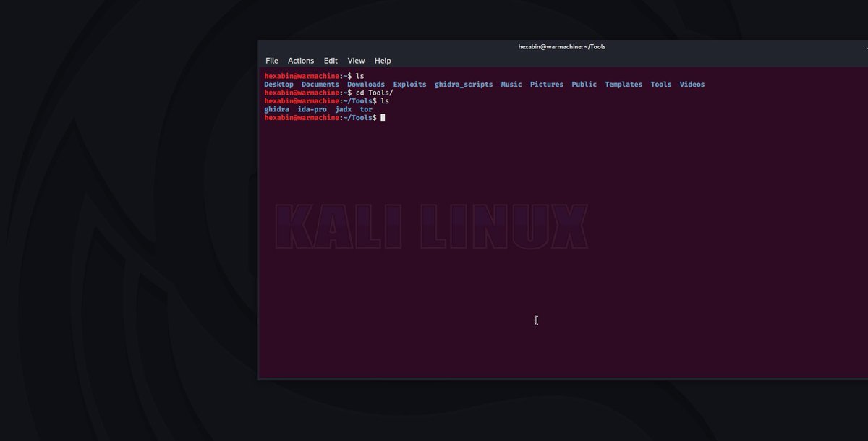The width and height of the screenshot is (868, 441).
Task: Click the terminal cursor at the last prompt
Action: [383, 117]
